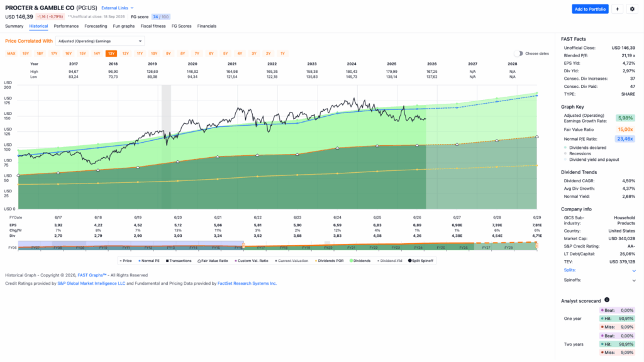Toggle Dividends legend item

[x=360, y=261]
